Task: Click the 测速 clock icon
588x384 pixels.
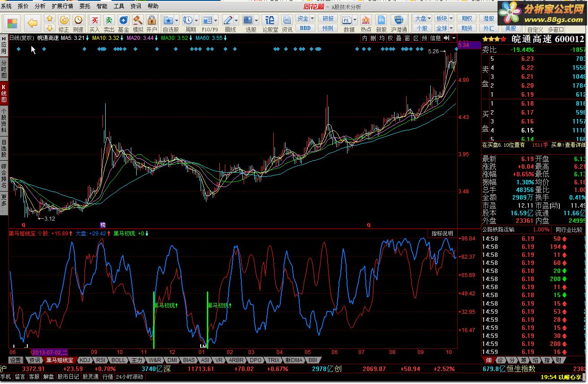Action: click(x=78, y=20)
